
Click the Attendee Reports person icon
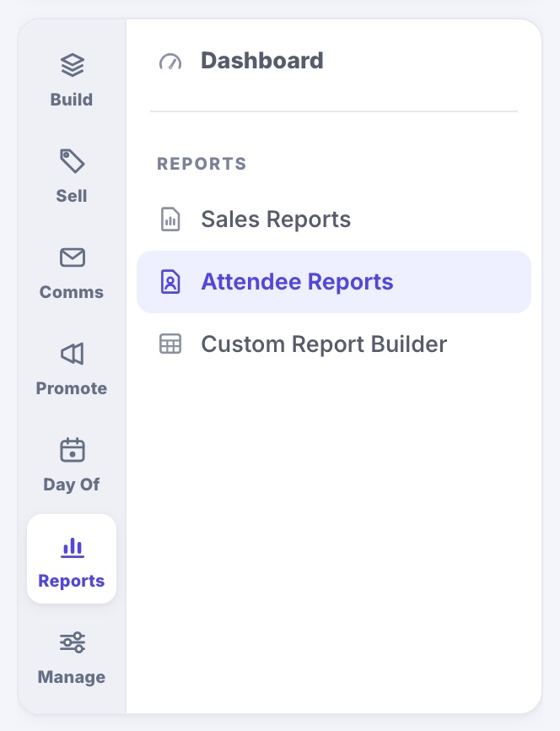tap(170, 282)
